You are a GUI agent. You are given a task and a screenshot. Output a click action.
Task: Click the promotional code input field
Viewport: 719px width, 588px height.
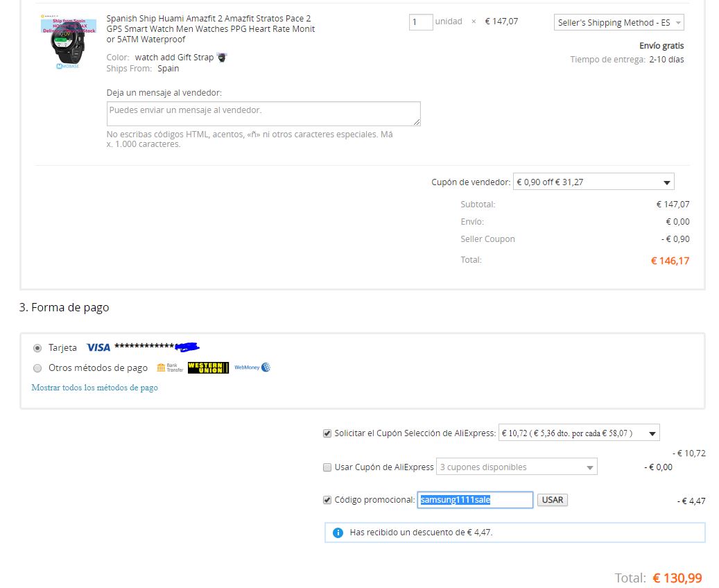pos(475,500)
